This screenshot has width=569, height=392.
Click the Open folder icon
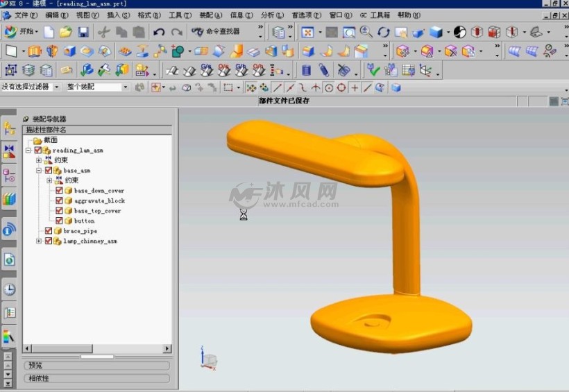coord(65,32)
